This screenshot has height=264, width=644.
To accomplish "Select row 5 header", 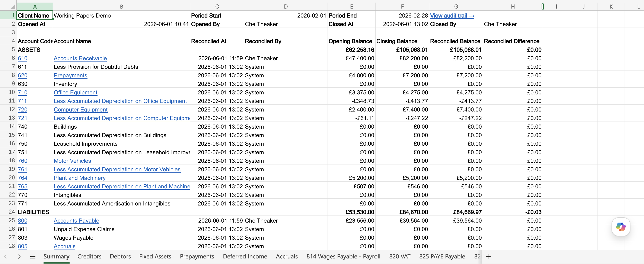I will click(8, 49).
